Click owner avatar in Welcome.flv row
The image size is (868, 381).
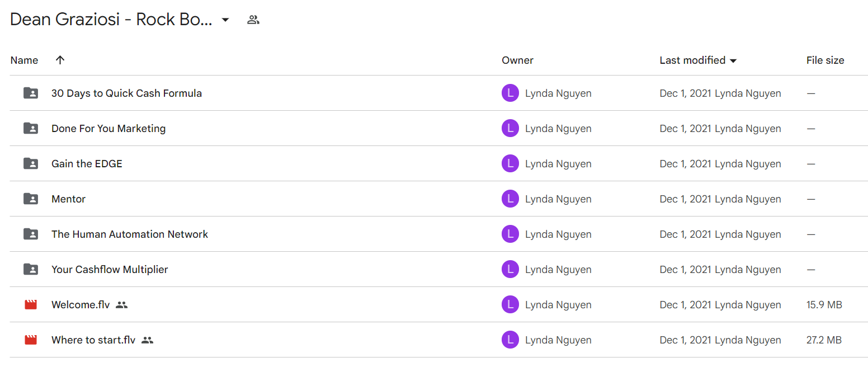pos(510,305)
